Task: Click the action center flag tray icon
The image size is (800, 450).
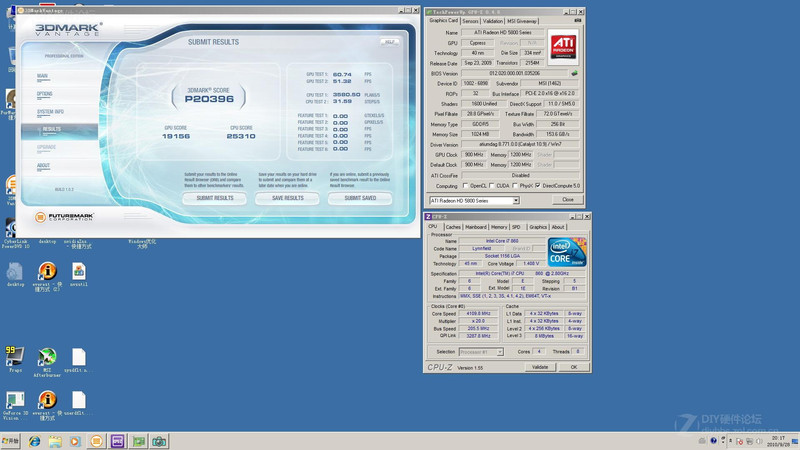Action: [739, 441]
